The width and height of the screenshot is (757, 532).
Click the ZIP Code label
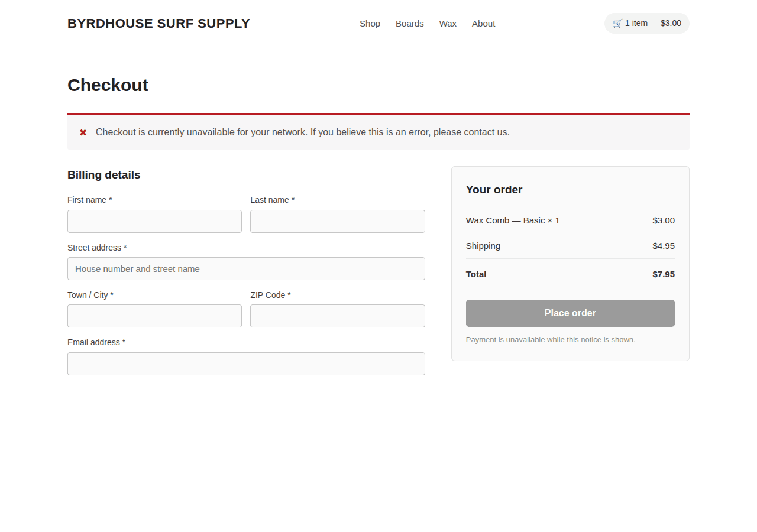pyautogui.click(x=270, y=295)
